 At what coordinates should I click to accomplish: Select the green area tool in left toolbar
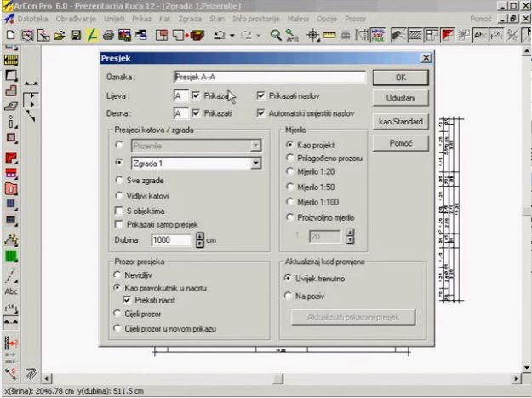11,255
